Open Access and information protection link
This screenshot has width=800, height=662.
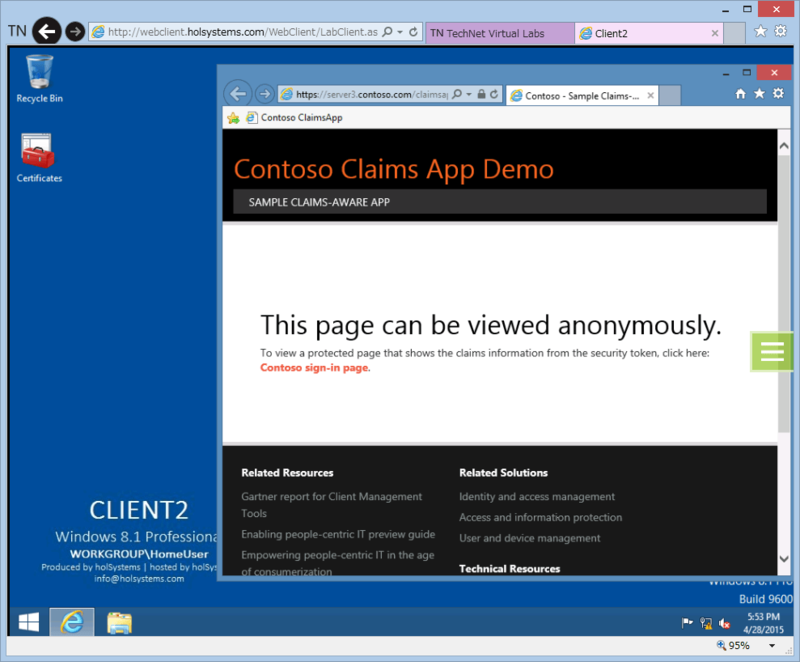pos(540,518)
